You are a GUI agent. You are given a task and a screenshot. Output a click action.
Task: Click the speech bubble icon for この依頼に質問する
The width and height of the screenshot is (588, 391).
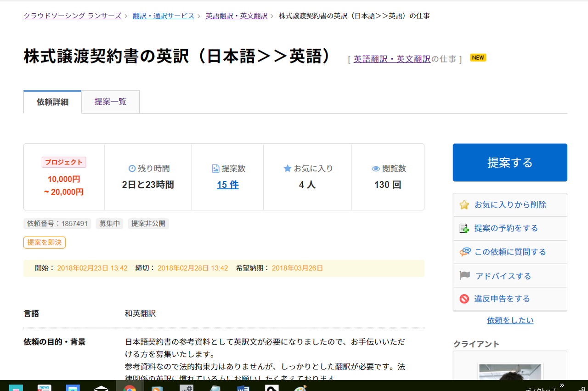(x=465, y=252)
